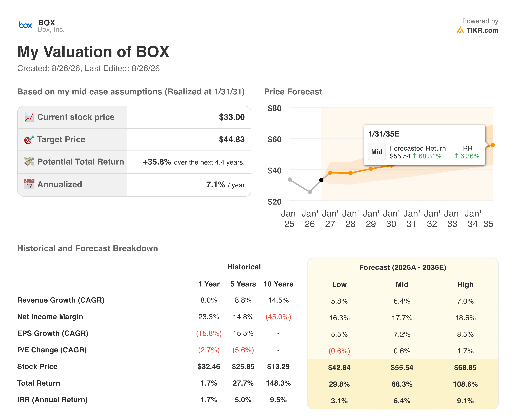Click the last orange point at Jan 35
This screenshot has width=516, height=420.
[493, 145]
